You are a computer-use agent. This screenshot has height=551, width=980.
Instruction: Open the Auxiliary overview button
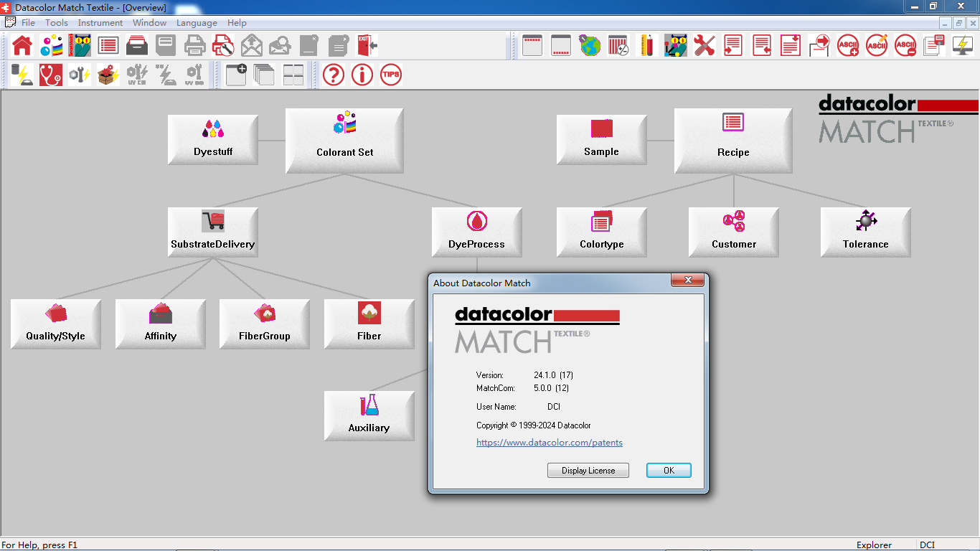(x=369, y=416)
